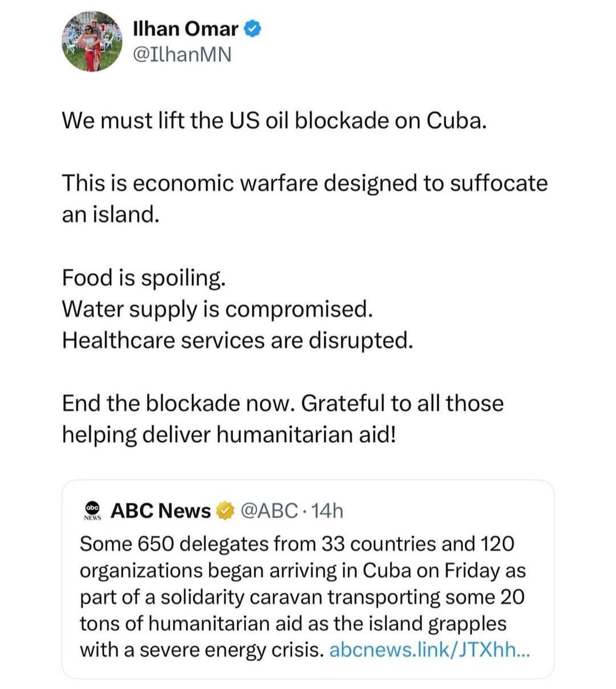This screenshot has height=689, width=616.
Task: Open the ABC News account name
Action: pyautogui.click(x=160, y=510)
